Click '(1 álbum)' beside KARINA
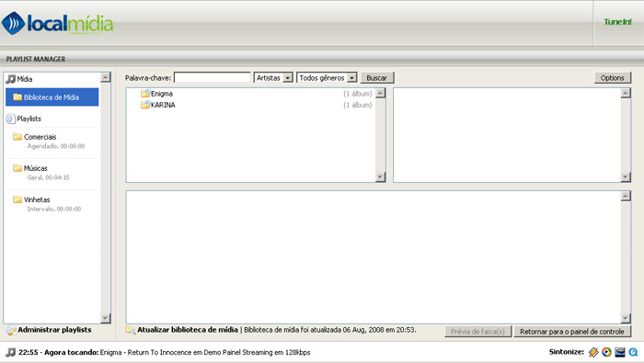This screenshot has width=644, height=363. coord(357,105)
